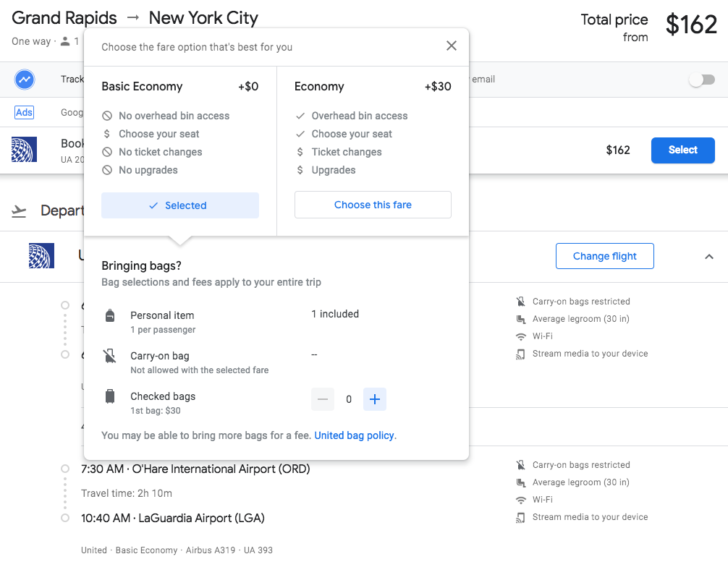Click No ticket changes prohibited icon
This screenshot has height=567, width=728.
point(107,152)
